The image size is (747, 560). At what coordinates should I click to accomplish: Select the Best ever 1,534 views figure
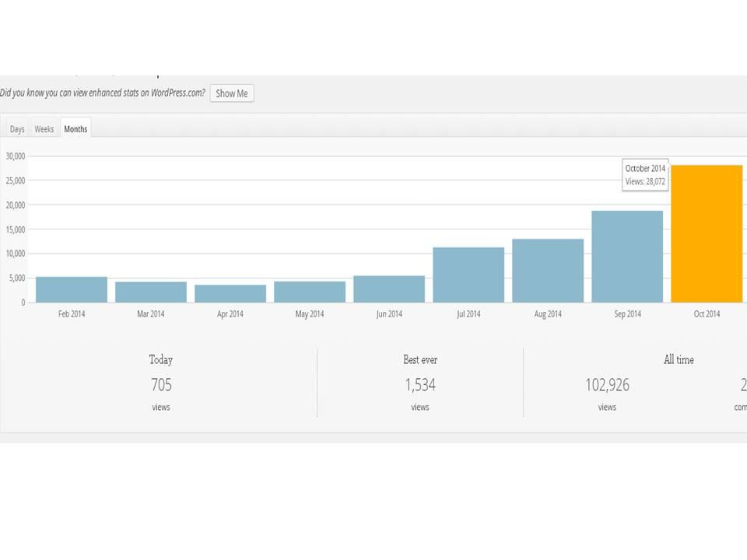(420, 385)
